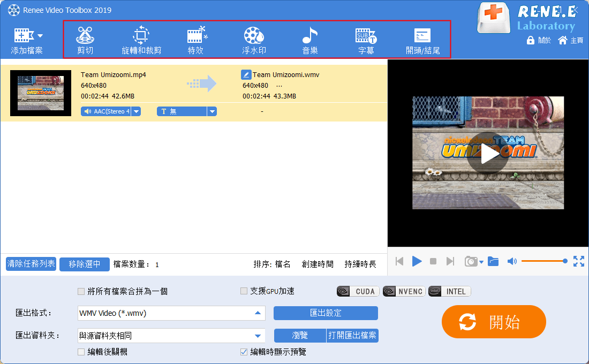Uncheck 編輯時顯示預覽 checkbox
589x364 pixels.
[x=244, y=352]
